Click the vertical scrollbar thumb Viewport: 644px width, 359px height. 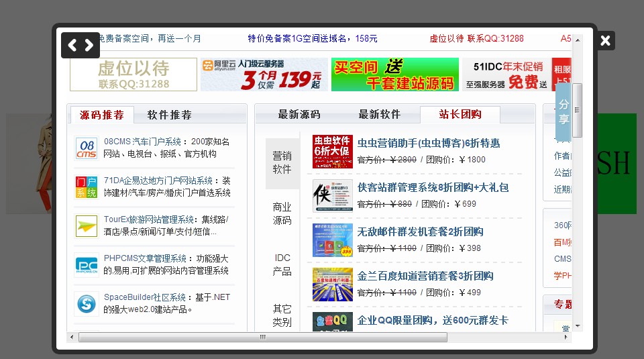click(578, 110)
